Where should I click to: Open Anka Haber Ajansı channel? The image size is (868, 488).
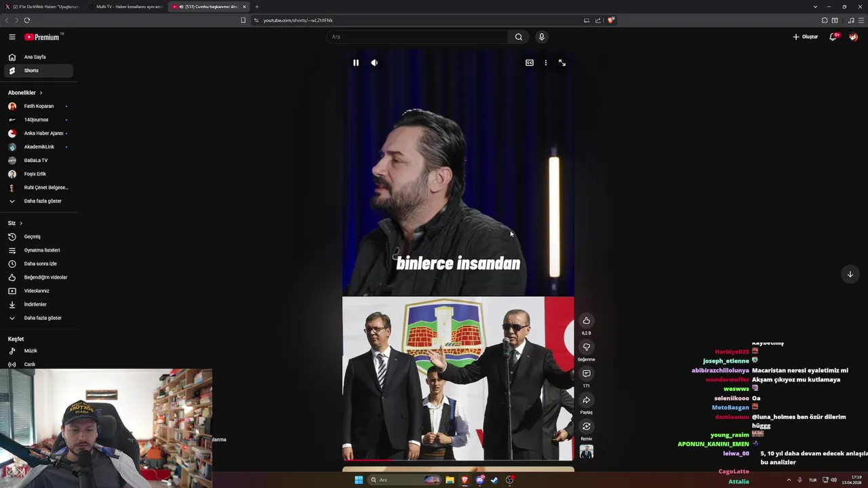point(39,134)
